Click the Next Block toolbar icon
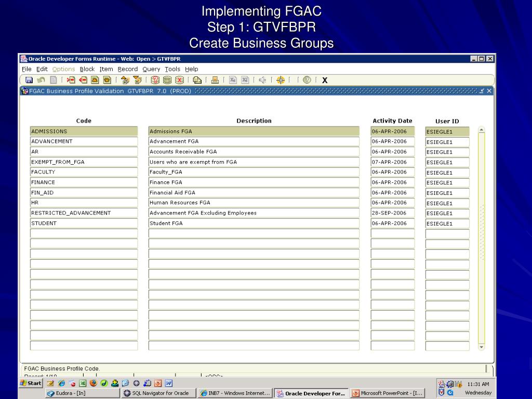 point(137,80)
